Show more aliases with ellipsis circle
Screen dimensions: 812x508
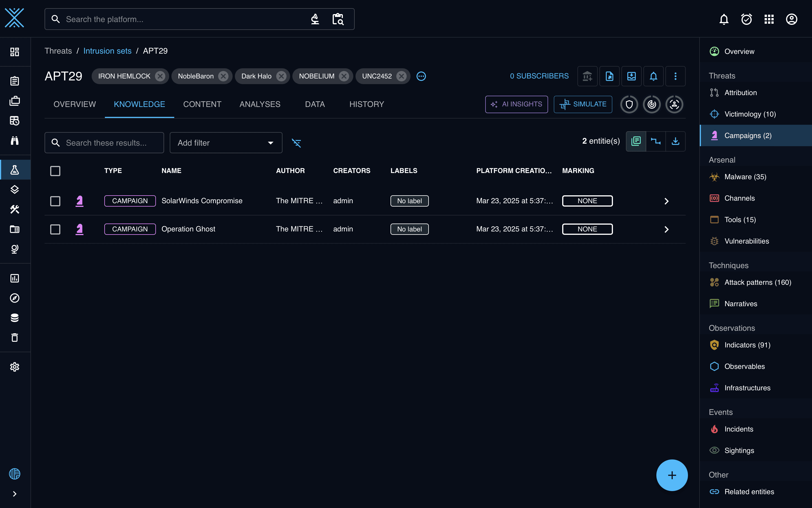click(x=421, y=76)
